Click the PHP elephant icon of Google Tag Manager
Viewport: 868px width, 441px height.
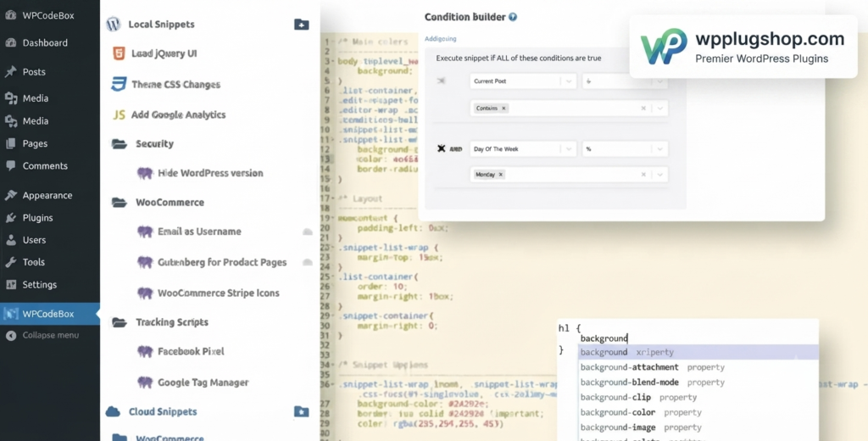pos(144,382)
